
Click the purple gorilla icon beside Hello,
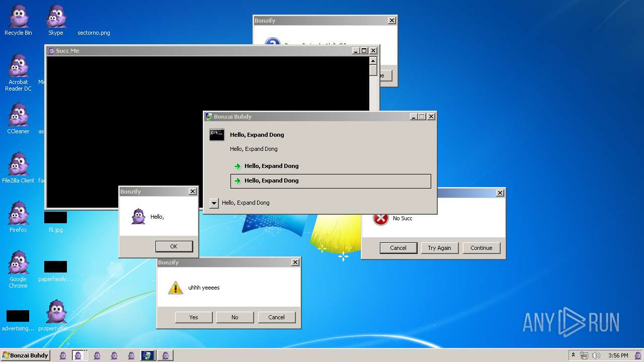coord(138,217)
